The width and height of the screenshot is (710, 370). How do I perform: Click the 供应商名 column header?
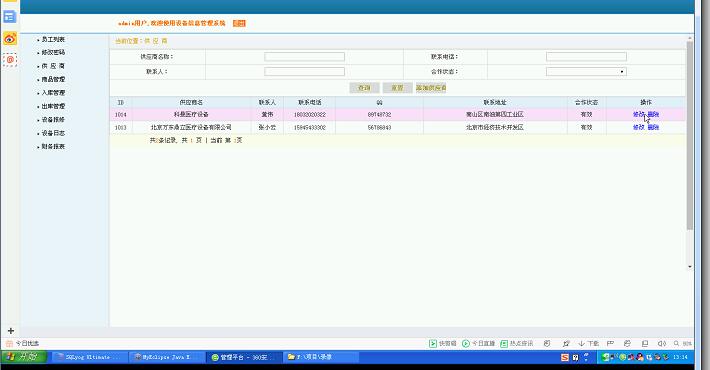click(x=191, y=102)
